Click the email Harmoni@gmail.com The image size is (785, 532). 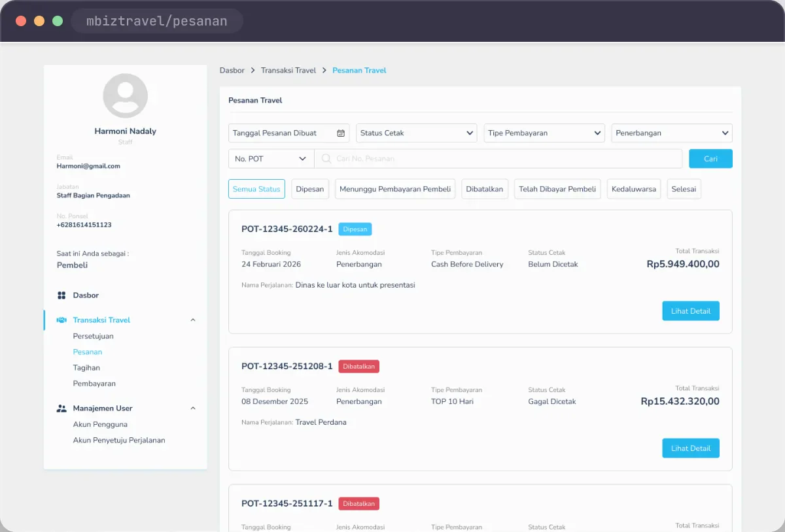88,166
